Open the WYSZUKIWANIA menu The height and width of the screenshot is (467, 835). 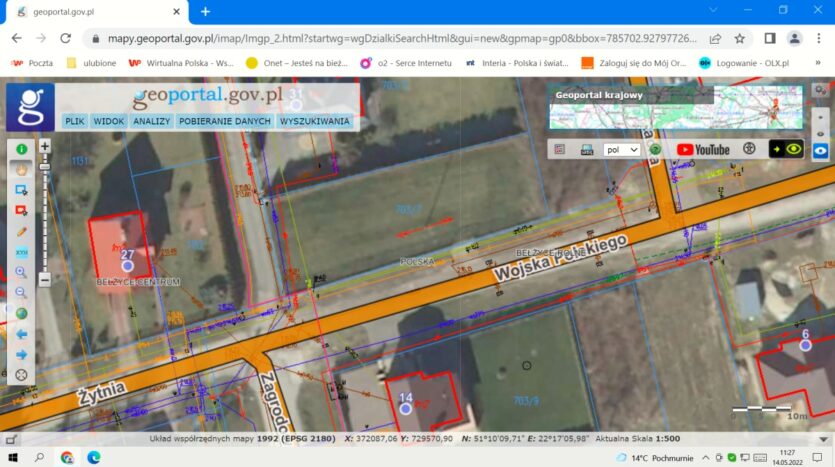(x=315, y=121)
